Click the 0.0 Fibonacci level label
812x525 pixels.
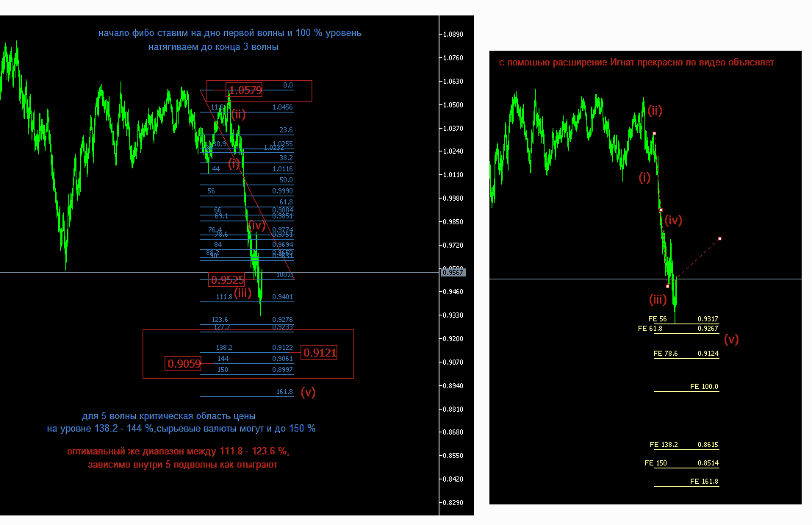[288, 85]
